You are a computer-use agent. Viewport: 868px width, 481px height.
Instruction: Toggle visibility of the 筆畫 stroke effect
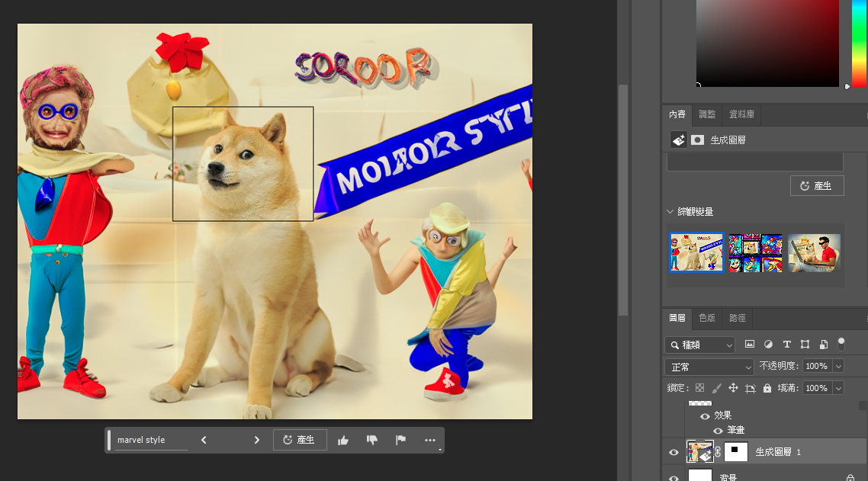(x=718, y=430)
